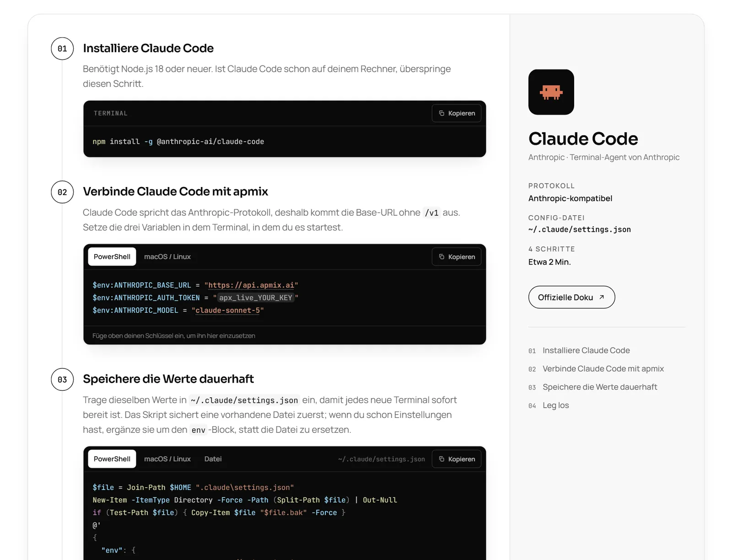Click the New-Item -ItemType Directory code line
This screenshot has height=560, width=732.
[245, 500]
